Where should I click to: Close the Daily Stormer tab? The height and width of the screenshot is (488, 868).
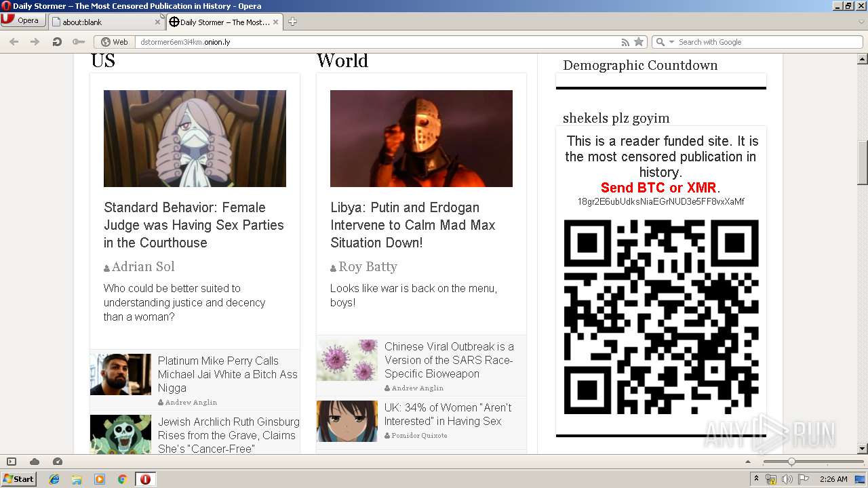(276, 22)
